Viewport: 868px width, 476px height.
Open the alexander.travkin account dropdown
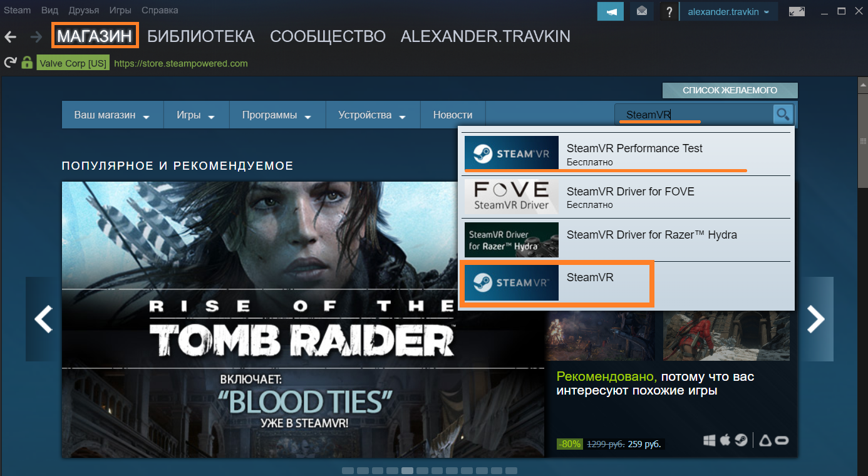728,11
